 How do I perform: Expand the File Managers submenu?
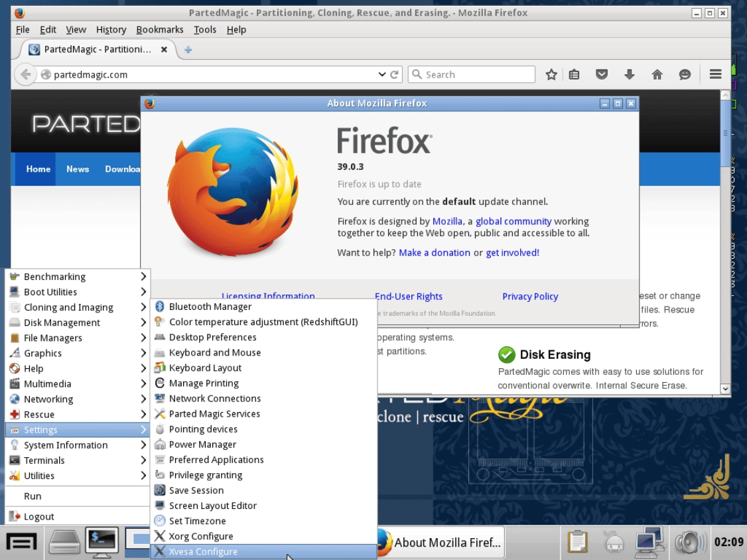point(78,338)
